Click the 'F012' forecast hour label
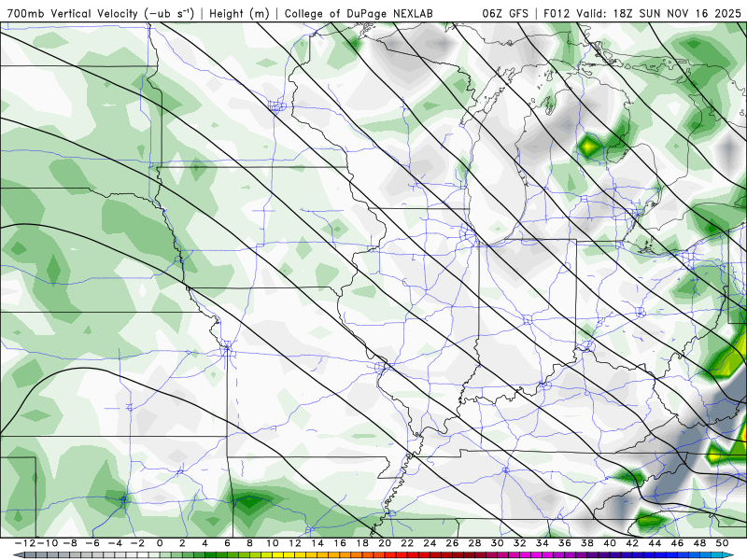This screenshot has height=560, width=747. pyautogui.click(x=557, y=14)
